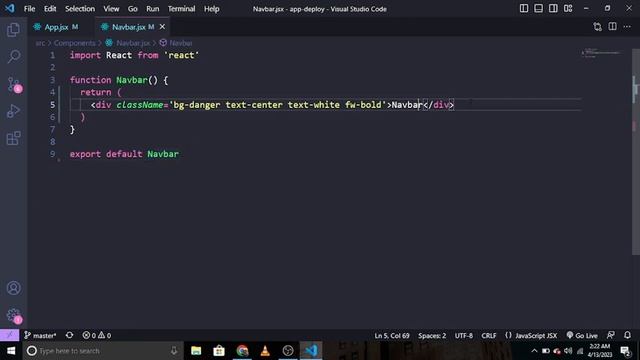Open VLC media player from taskbar

[265, 351]
